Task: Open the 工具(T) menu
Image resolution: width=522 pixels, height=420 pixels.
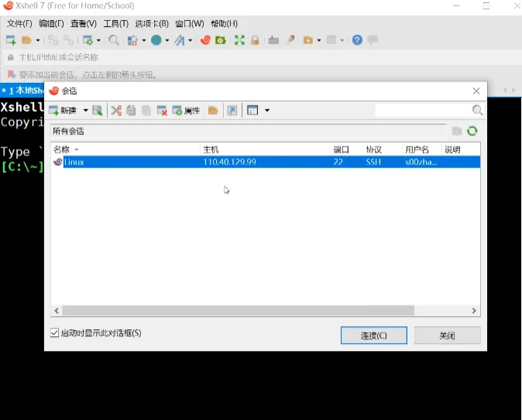Action: click(116, 24)
